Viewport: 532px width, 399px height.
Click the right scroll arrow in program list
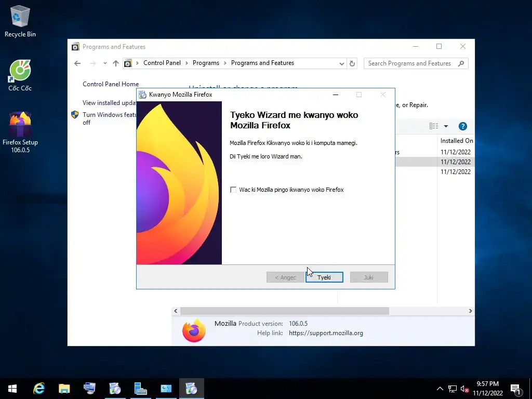click(x=470, y=311)
